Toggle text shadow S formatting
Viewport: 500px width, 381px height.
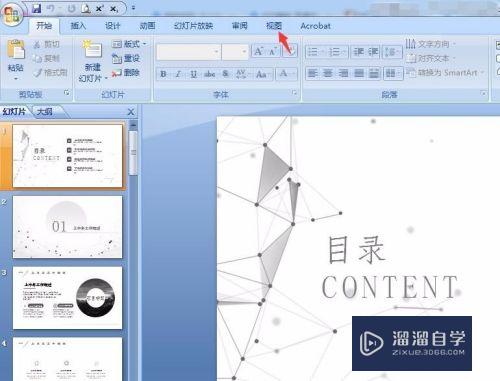pyautogui.click(x=225, y=74)
